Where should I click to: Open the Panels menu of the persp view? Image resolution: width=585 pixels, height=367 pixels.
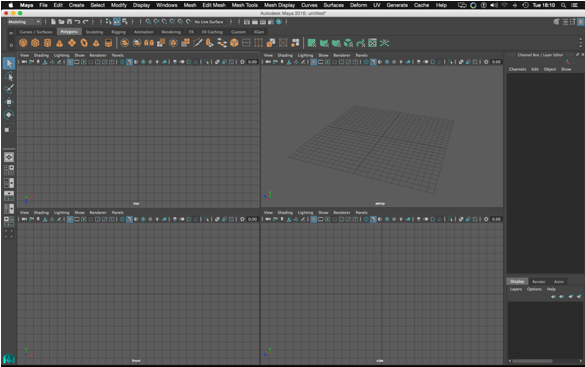click(x=361, y=55)
